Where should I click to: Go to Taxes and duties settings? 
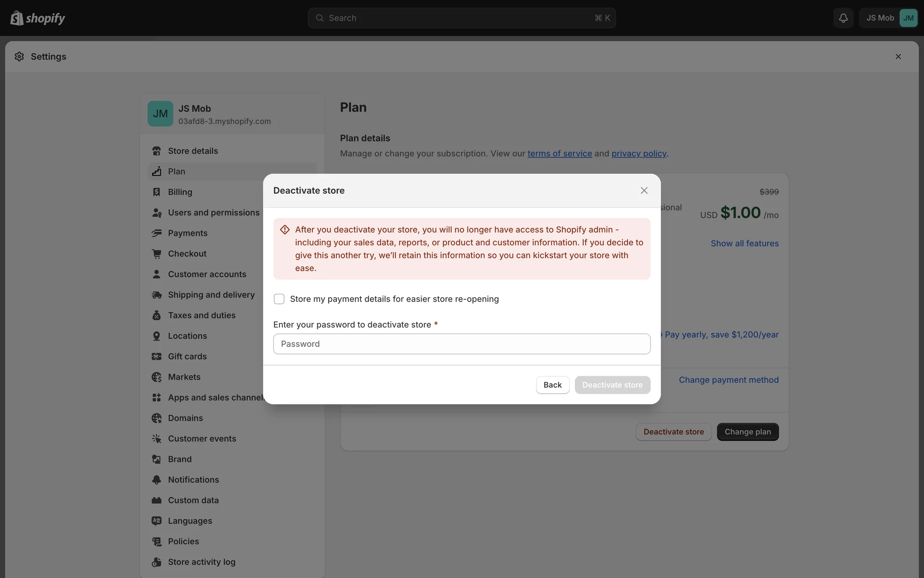(x=202, y=315)
